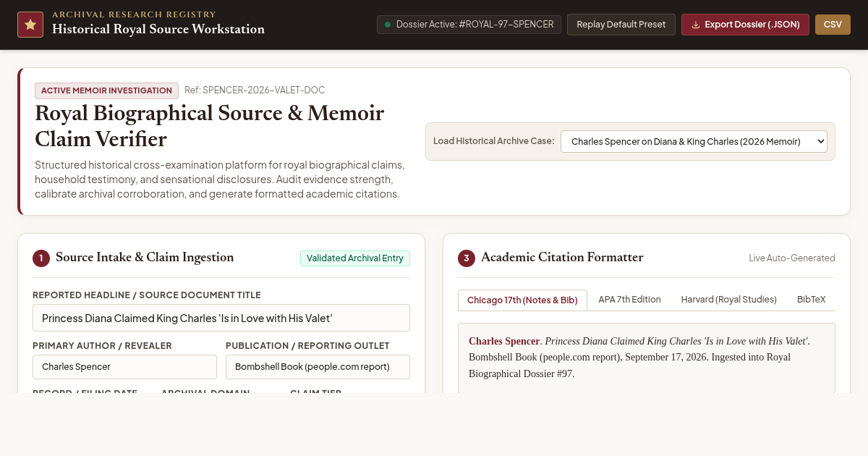Switch to BibTeX citation tab
This screenshot has height=456, width=868.
pos(812,300)
